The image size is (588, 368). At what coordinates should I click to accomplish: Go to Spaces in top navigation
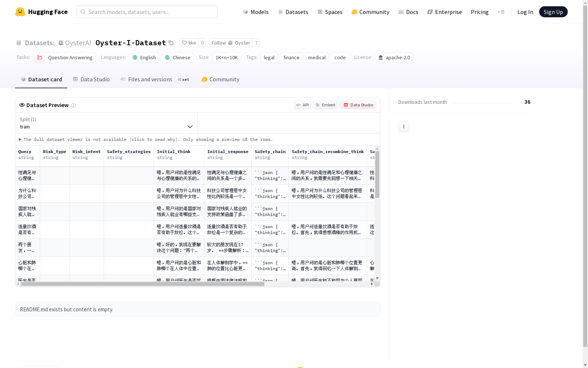330,12
